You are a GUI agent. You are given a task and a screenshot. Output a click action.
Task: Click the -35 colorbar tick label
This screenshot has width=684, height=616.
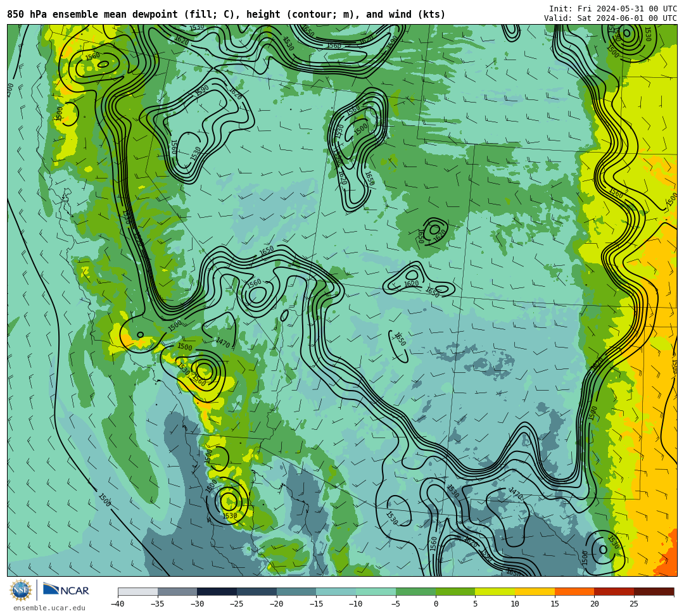[x=157, y=604]
